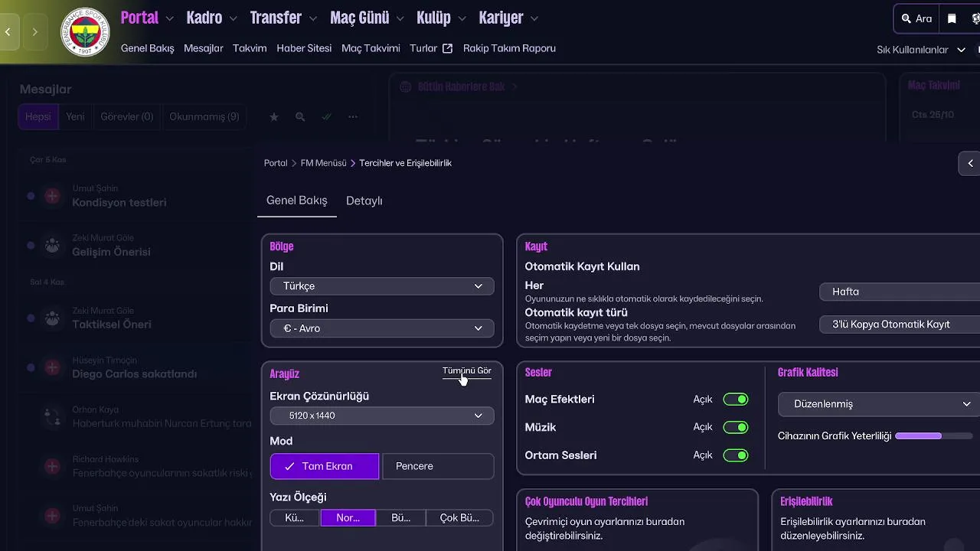Click the medical icon beside Diego Carlos sakatlandı
The width and height of the screenshot is (980, 551).
52,367
